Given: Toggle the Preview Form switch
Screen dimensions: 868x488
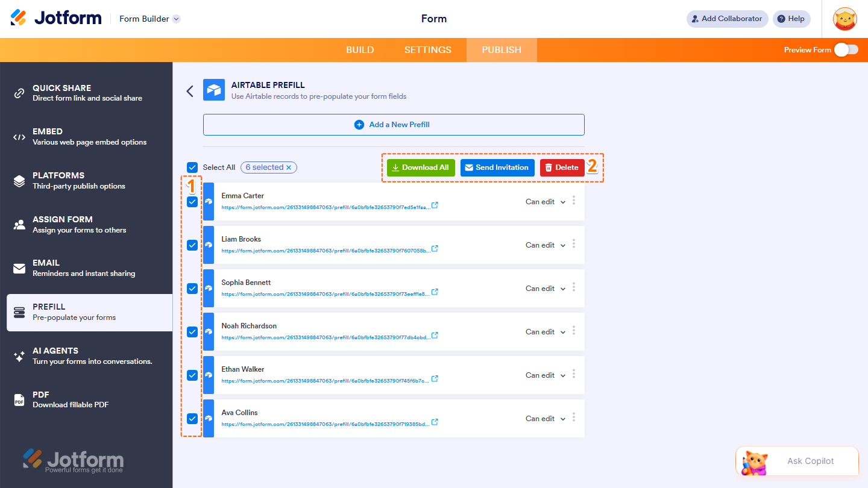Looking at the screenshot, I should click(846, 49).
